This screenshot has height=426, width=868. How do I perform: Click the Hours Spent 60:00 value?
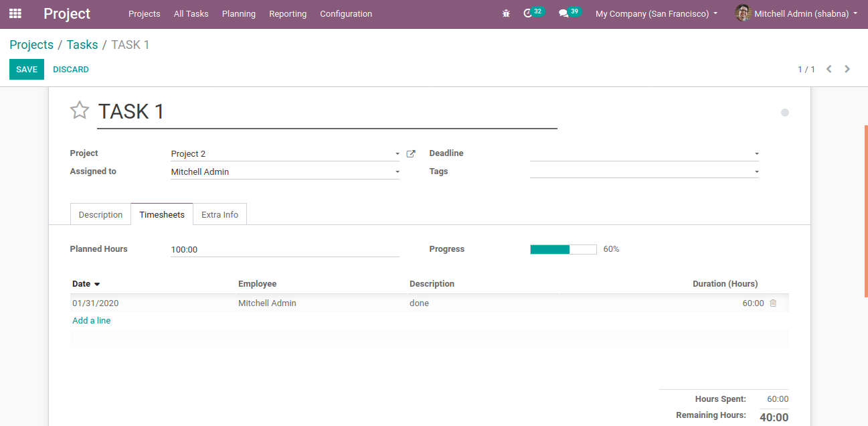click(x=778, y=399)
